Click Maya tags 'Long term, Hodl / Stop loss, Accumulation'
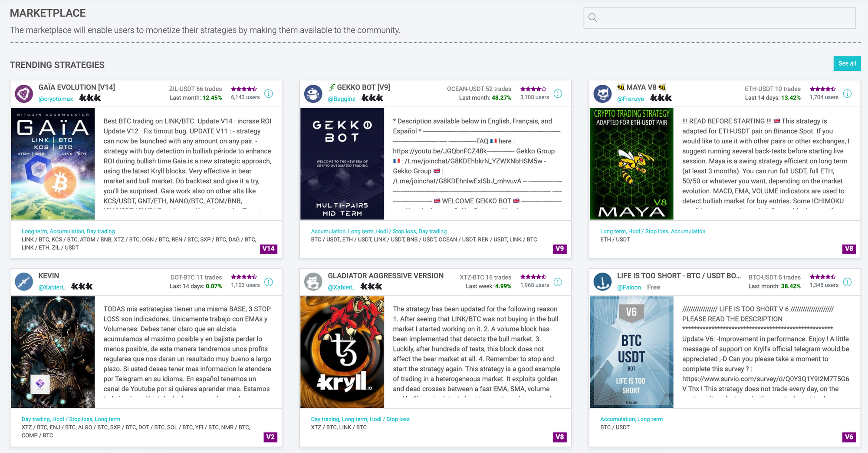Image resolution: width=868 pixels, height=453 pixels. [653, 231]
